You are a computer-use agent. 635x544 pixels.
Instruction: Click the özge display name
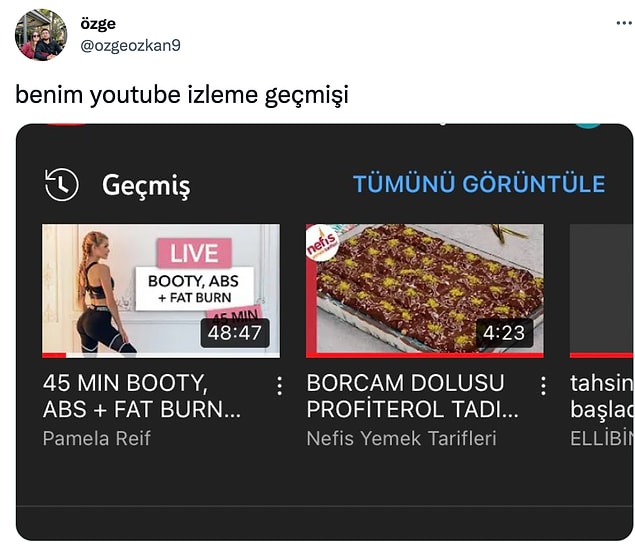[x=98, y=24]
